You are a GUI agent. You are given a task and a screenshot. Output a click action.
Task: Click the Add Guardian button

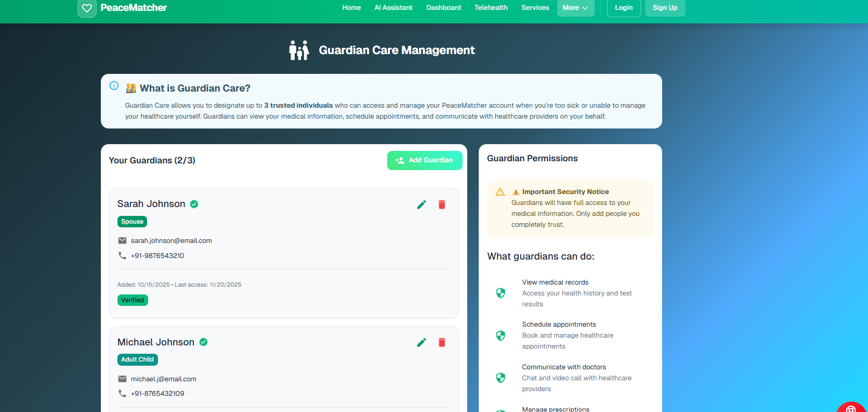(x=425, y=160)
